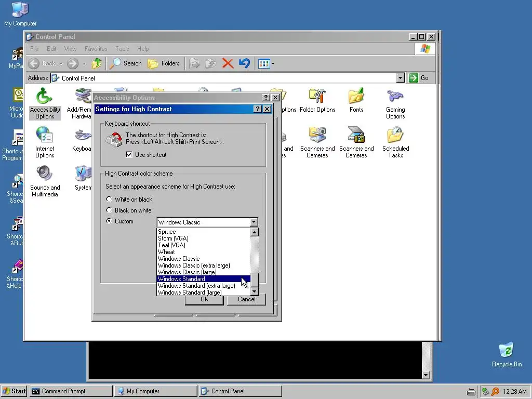The width and height of the screenshot is (532, 399).
Task: Open the Sounds and Multimedia icon
Action: pyautogui.click(x=45, y=181)
